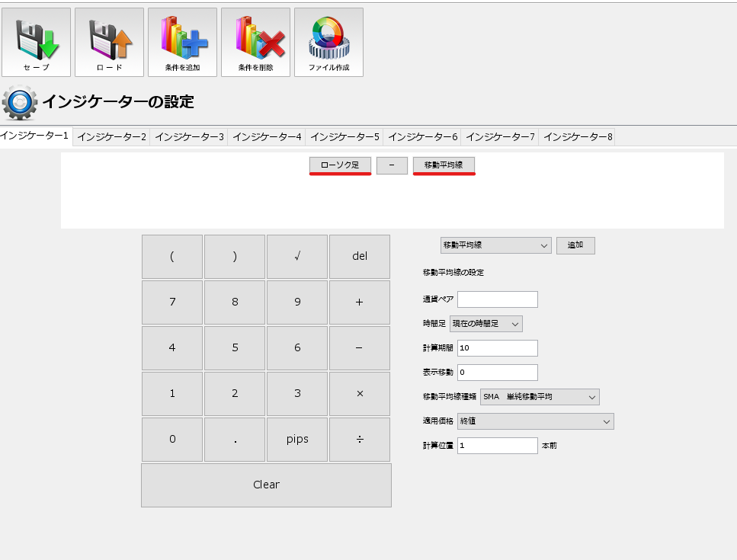Screen dimensions: 737x560
Task: Click the セーブ (save) toolbar icon
Action: [x=36, y=42]
